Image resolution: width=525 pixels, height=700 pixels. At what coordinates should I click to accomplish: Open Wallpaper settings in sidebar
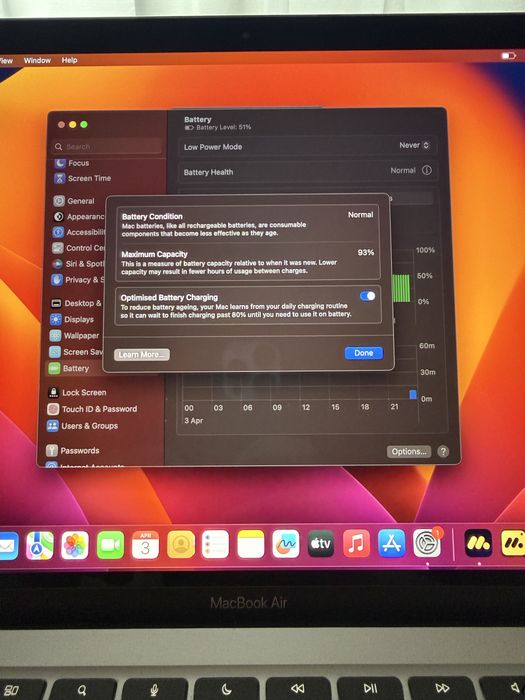[x=74, y=336]
